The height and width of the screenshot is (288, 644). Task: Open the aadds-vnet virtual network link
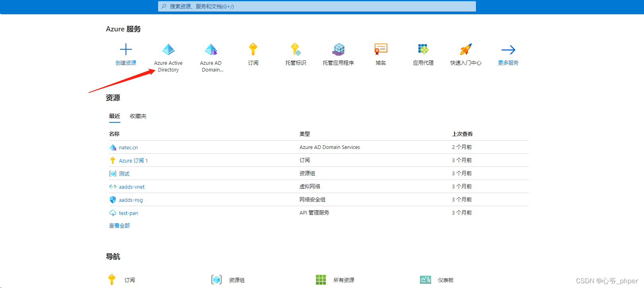(x=132, y=187)
